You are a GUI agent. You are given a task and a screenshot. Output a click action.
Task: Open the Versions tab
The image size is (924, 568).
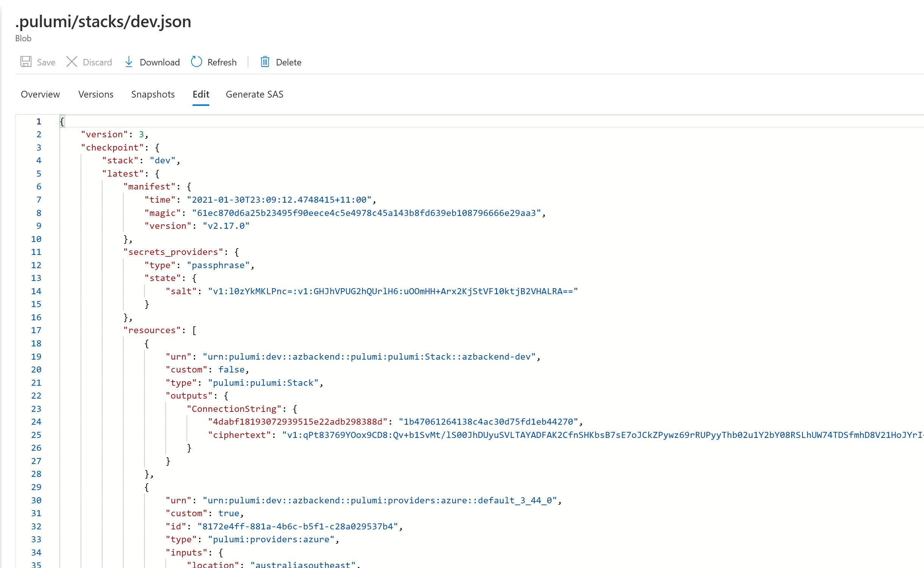(x=96, y=94)
